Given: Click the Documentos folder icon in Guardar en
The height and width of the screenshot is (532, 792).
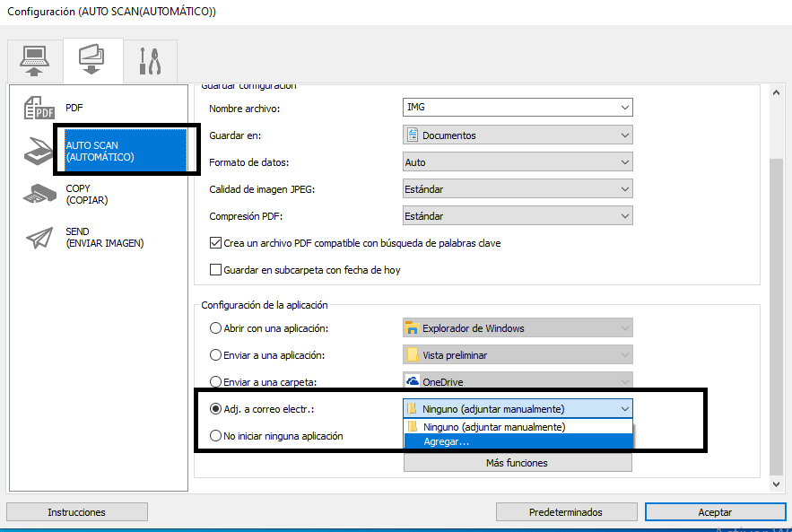Looking at the screenshot, I should coord(413,135).
